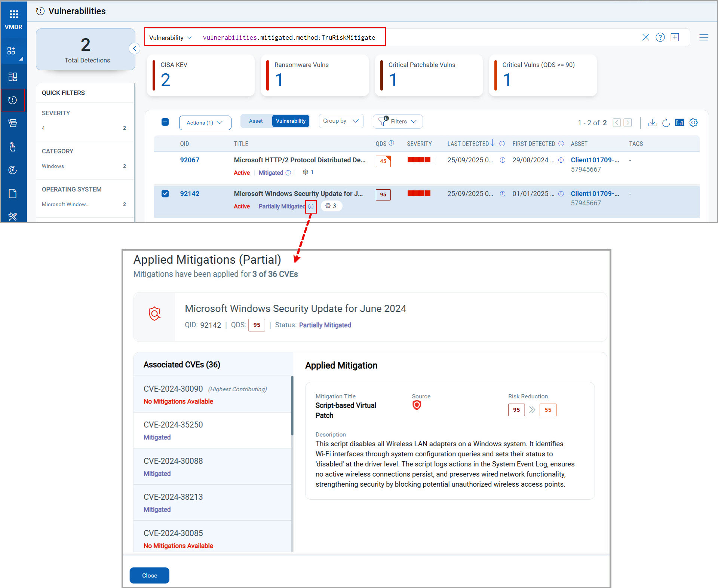Click the download results icon
The image size is (718, 588).
[652, 123]
